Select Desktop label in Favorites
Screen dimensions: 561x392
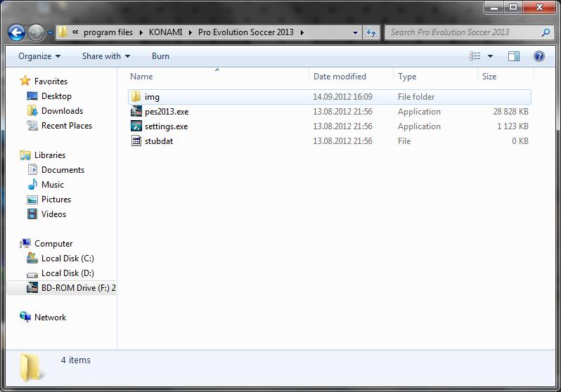coord(56,96)
